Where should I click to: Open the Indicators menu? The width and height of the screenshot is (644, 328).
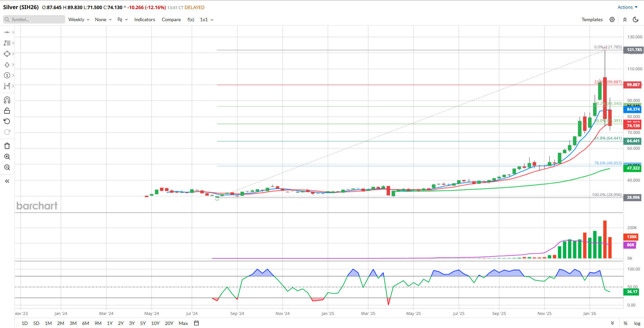click(145, 19)
